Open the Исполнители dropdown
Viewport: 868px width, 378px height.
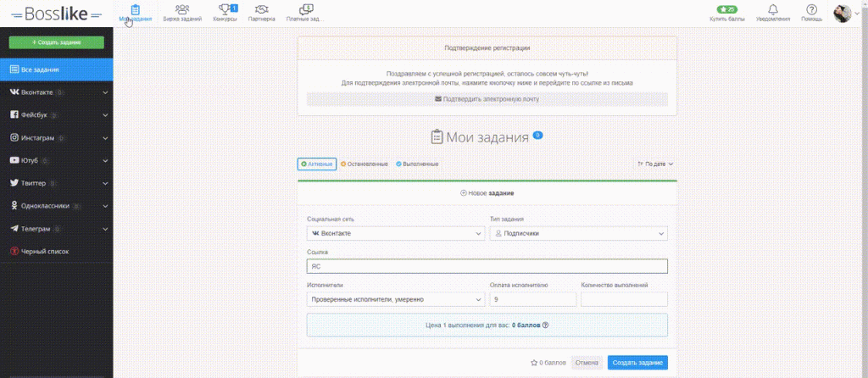[x=396, y=299]
